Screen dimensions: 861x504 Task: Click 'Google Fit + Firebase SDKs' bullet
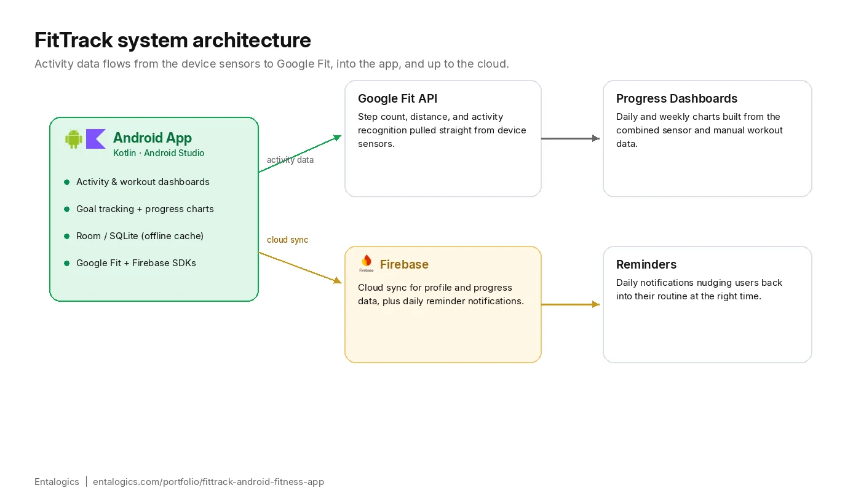pyautogui.click(x=136, y=263)
